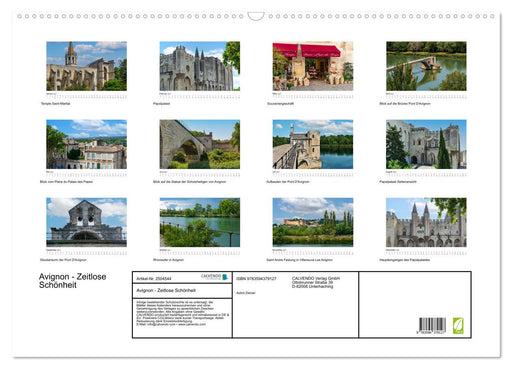Screen dimensions: 512x369
Task: Select the Pont d'Avignon chapel tower photo
Action: 313,144
